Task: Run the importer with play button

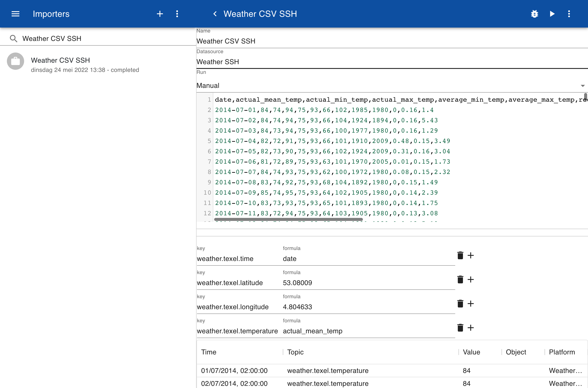Action: click(552, 14)
